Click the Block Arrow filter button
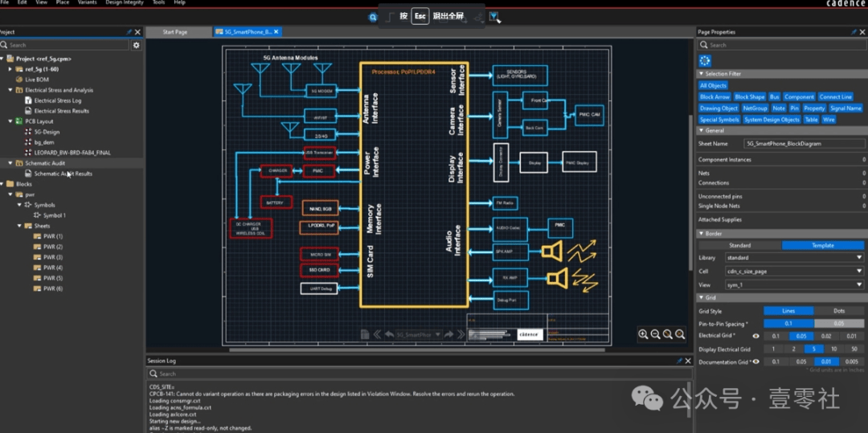Image resolution: width=868 pixels, height=433 pixels. 714,97
